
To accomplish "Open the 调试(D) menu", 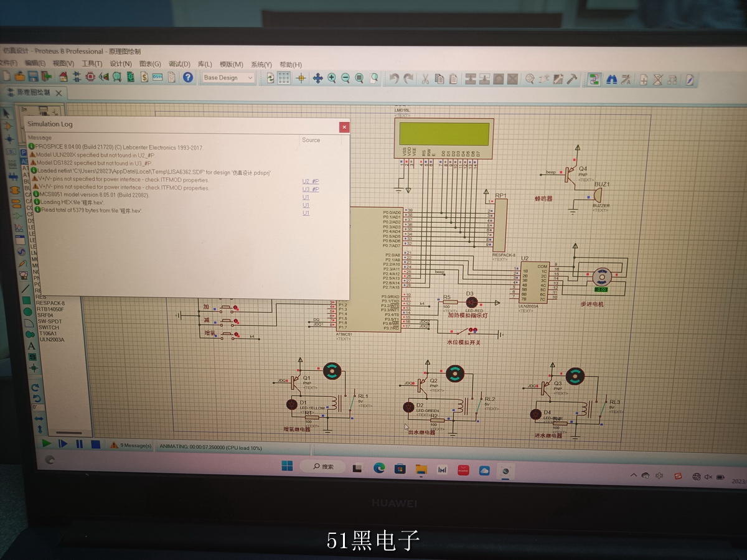I will (x=179, y=64).
